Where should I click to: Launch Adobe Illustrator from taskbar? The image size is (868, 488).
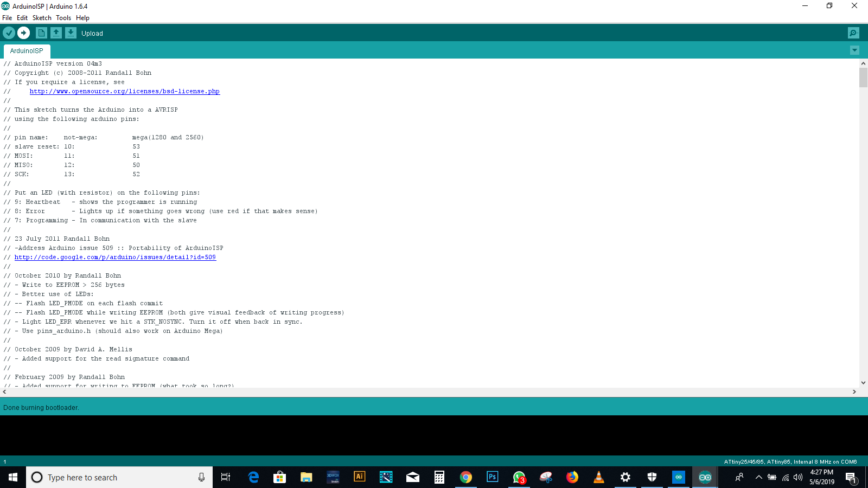click(359, 477)
